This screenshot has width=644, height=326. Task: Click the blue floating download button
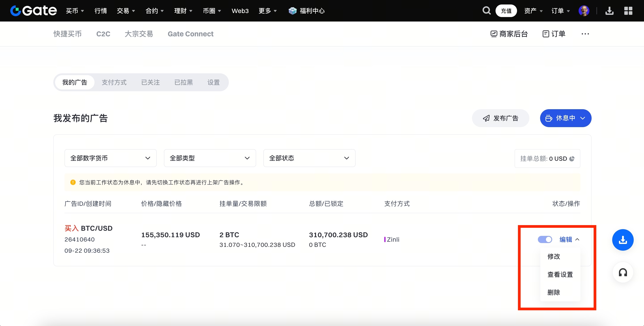coord(623,240)
